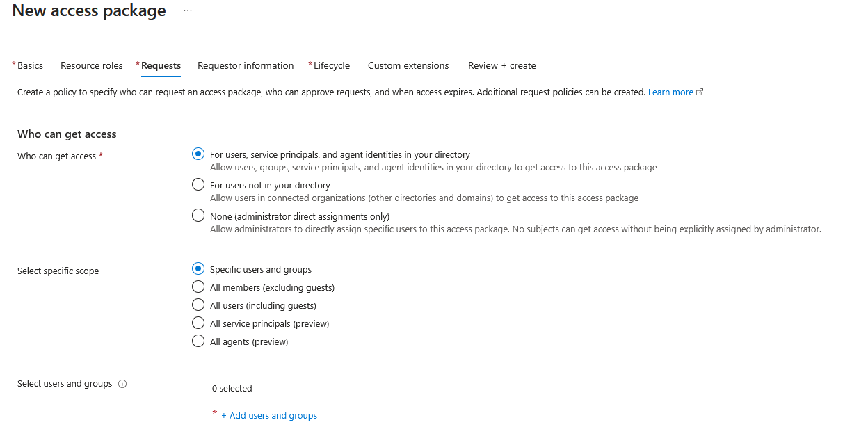Choose All service principals (preview)
This screenshot has width=868, height=427.
click(x=198, y=323)
